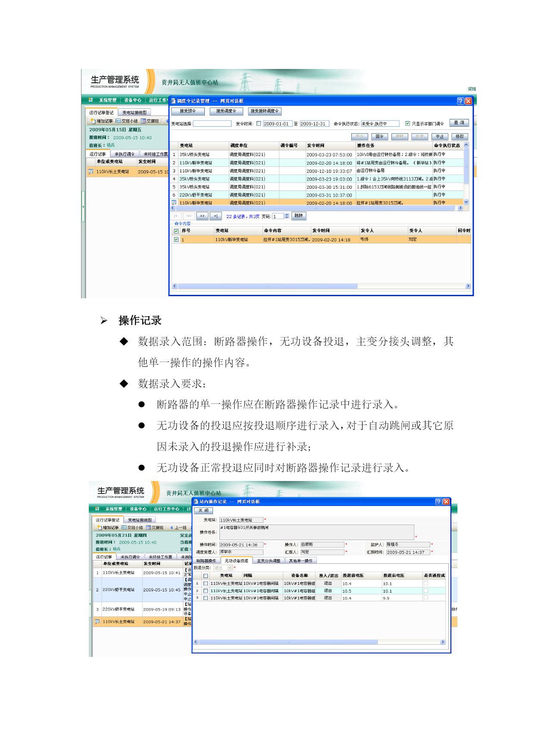Click the 变电站选择 input field
The height and width of the screenshot is (756, 535).
212,124
